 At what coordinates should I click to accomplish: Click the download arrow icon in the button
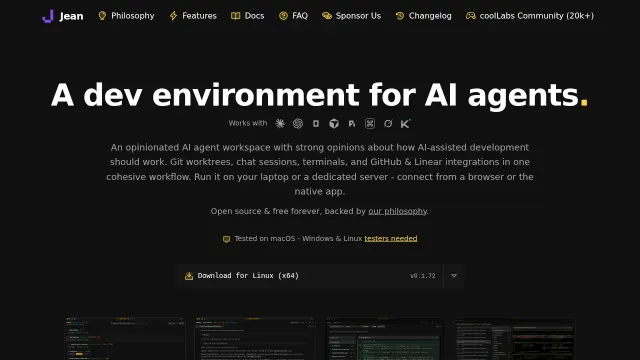[x=189, y=276]
